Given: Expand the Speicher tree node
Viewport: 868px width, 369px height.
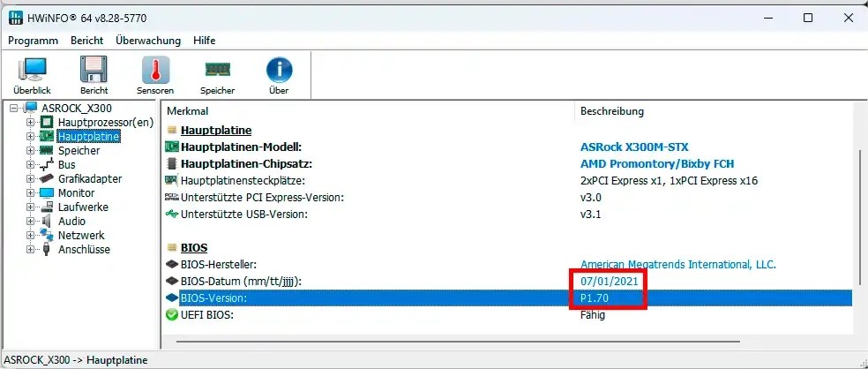Looking at the screenshot, I should tap(31, 151).
